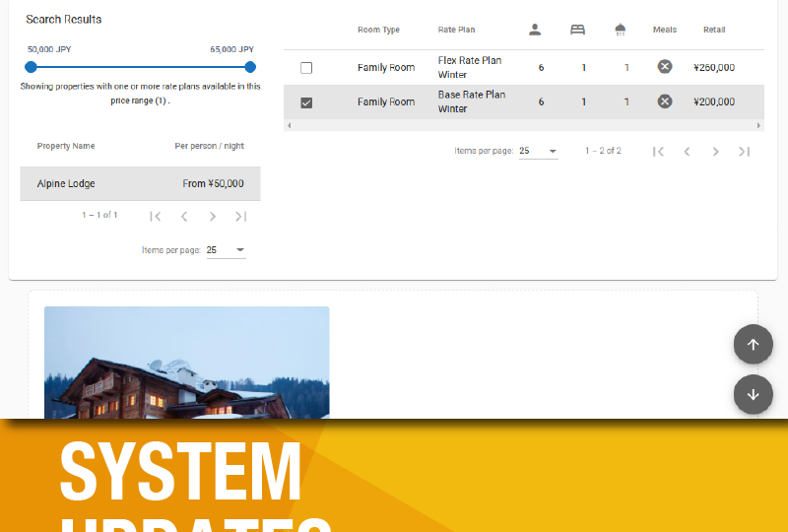Click the Per person / night header
Screen dimensions: 788x532
(x=209, y=146)
